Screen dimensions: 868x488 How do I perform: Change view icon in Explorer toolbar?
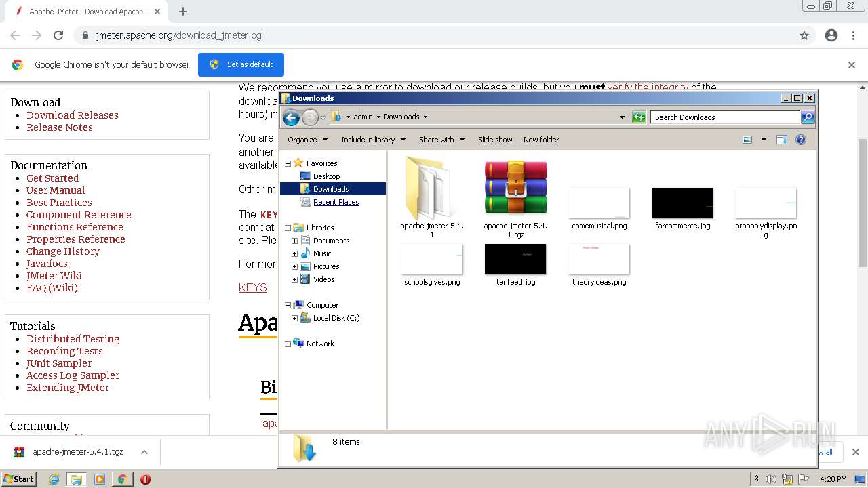747,140
